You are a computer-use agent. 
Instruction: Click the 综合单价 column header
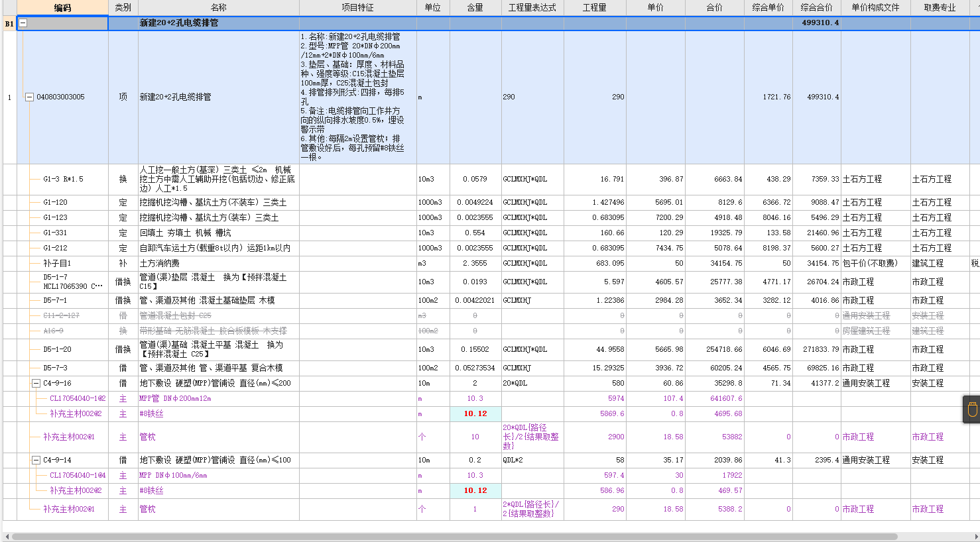[x=768, y=8]
